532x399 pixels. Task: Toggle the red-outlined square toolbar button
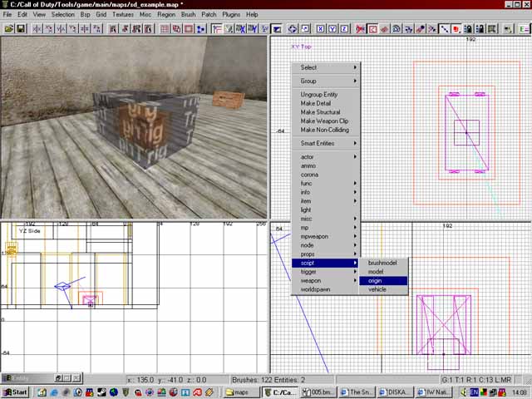[373, 28]
